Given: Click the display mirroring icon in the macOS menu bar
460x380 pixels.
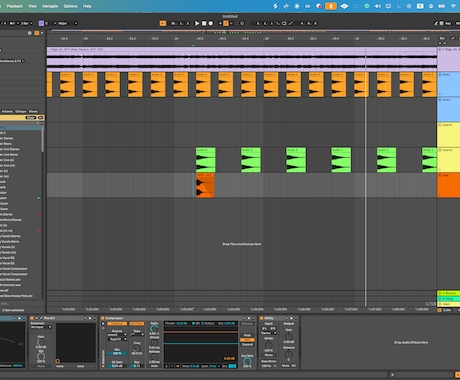Looking at the screenshot, I should pos(388,6).
